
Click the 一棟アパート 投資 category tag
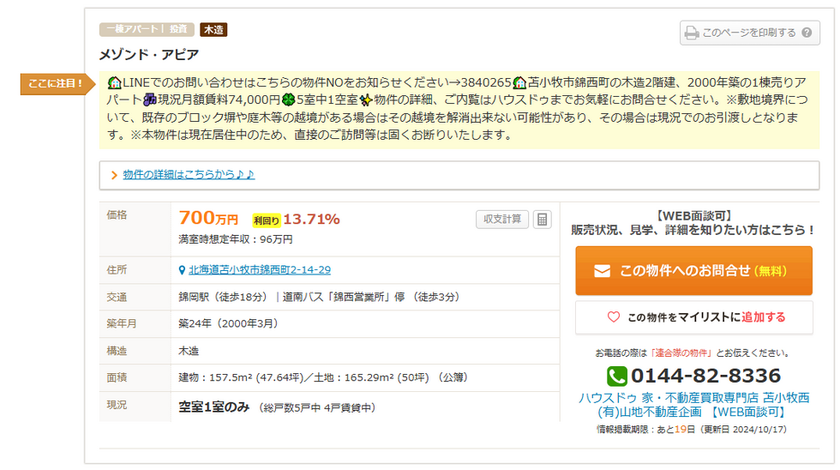click(x=147, y=30)
